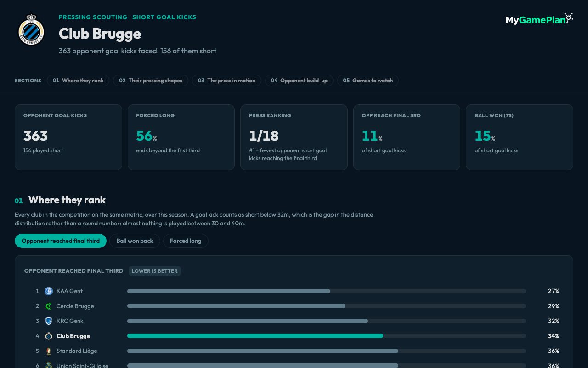Select Opponent reached final third metric
588x368 pixels.
point(61,241)
